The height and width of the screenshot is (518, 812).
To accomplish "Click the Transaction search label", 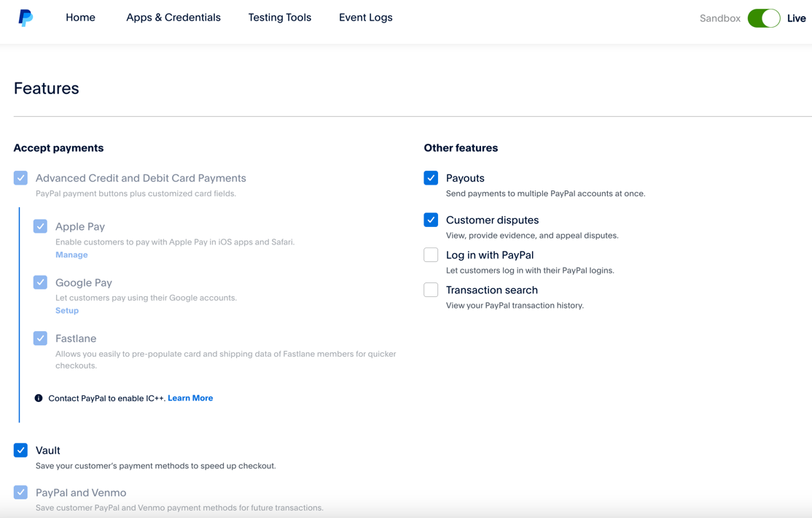I will tap(491, 290).
